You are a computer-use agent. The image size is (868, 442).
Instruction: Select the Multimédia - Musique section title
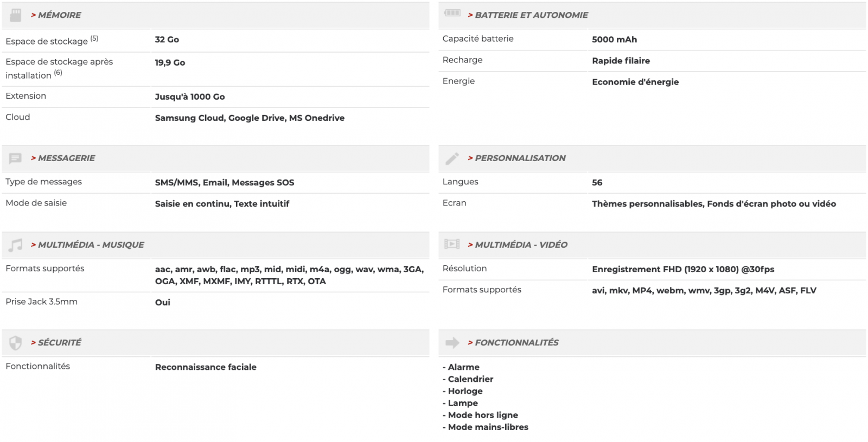coord(91,245)
